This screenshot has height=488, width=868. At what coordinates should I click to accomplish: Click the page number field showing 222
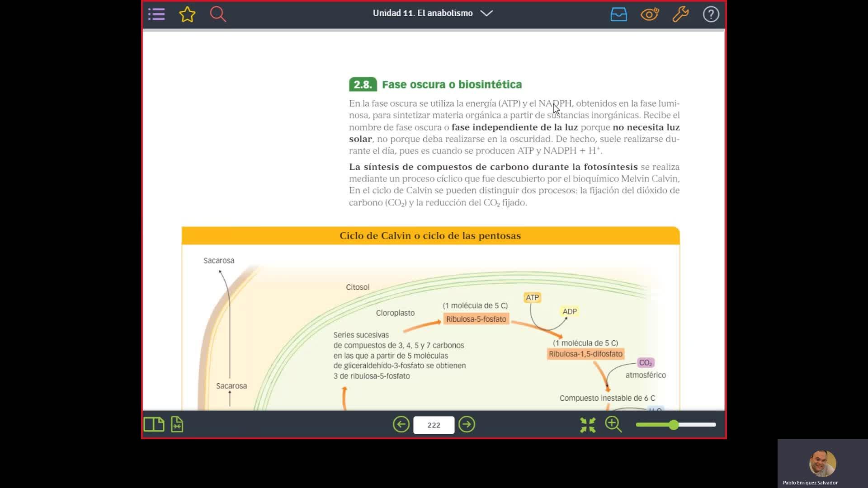434,425
